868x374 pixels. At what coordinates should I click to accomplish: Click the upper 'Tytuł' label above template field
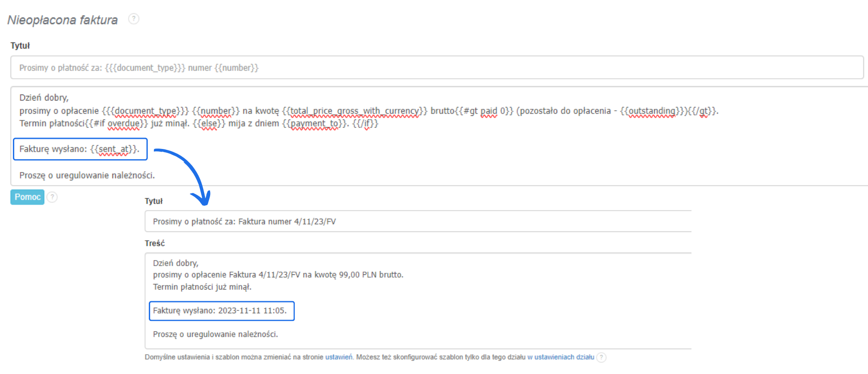click(20, 46)
